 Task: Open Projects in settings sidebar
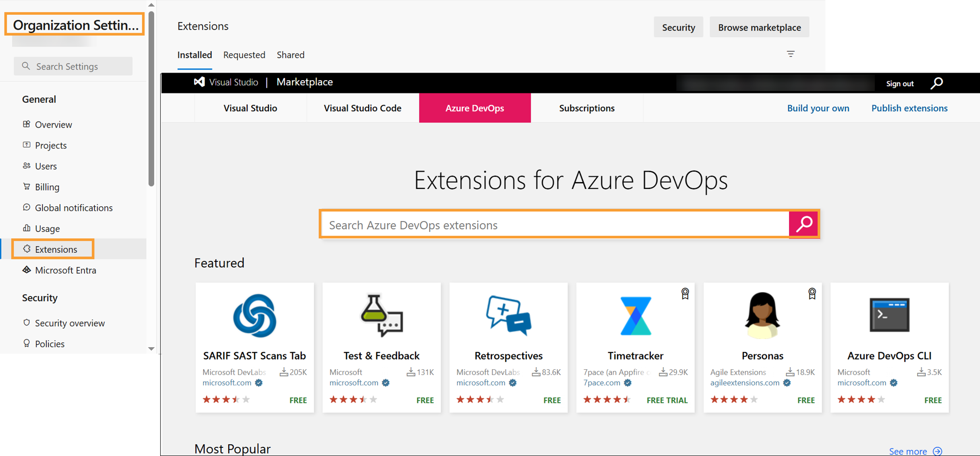click(x=73, y=145)
